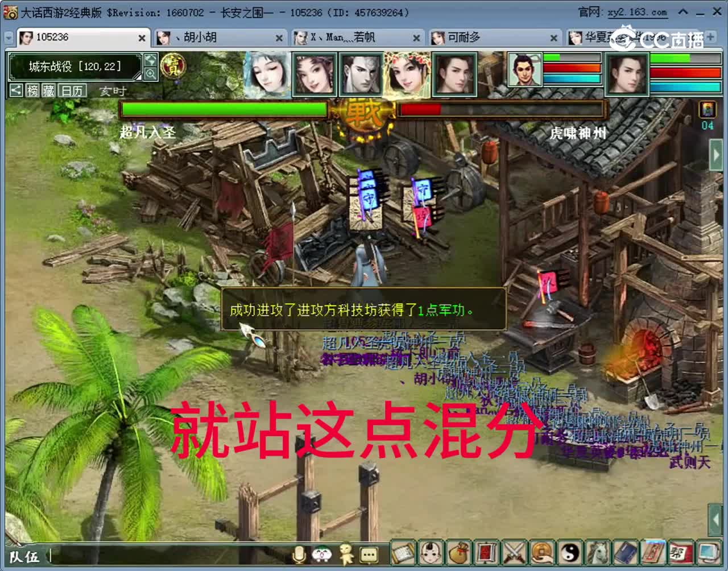Collapse the title bar with the up chevron

(683, 11)
